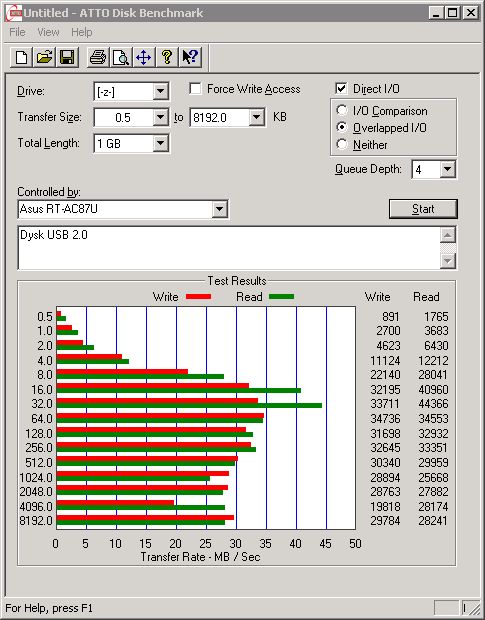Select the I/O Comparison radio button

pyautogui.click(x=342, y=110)
